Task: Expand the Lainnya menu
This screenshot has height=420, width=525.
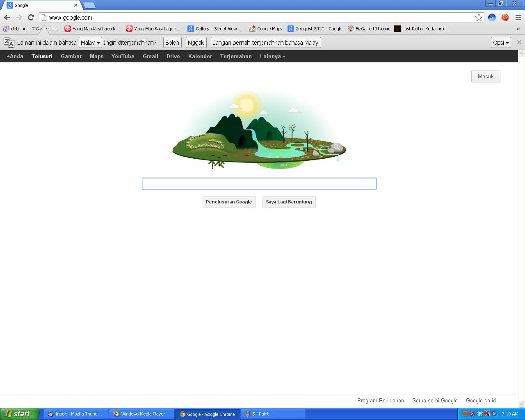Action: (x=272, y=56)
